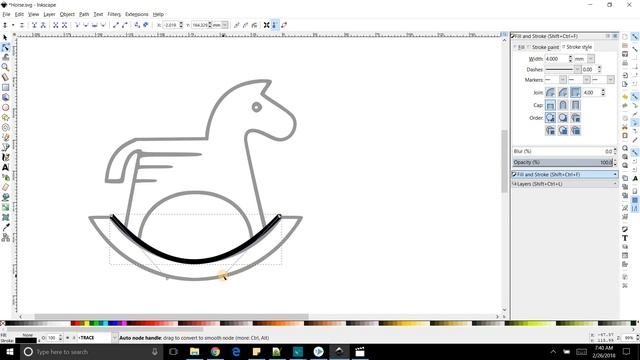This screenshot has width=640, height=360.
Task: Show transformation handles for nodes
Action: point(266,25)
